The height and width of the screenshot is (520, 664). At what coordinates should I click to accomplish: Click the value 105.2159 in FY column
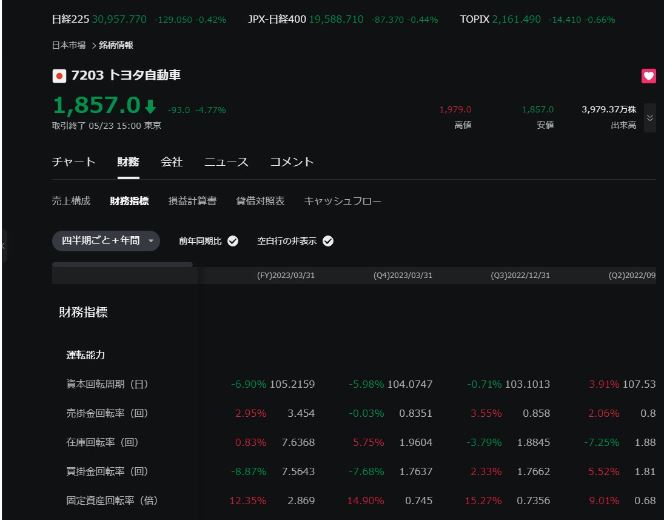click(x=292, y=384)
